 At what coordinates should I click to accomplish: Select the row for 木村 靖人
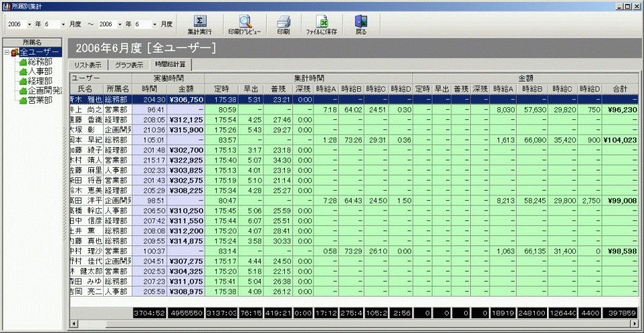pos(354,160)
